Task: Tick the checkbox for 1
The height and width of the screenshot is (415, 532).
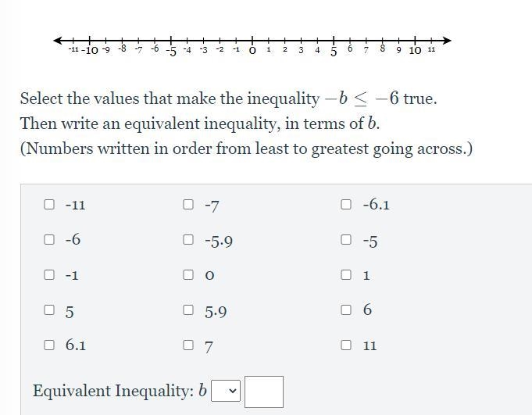Action: (x=346, y=274)
